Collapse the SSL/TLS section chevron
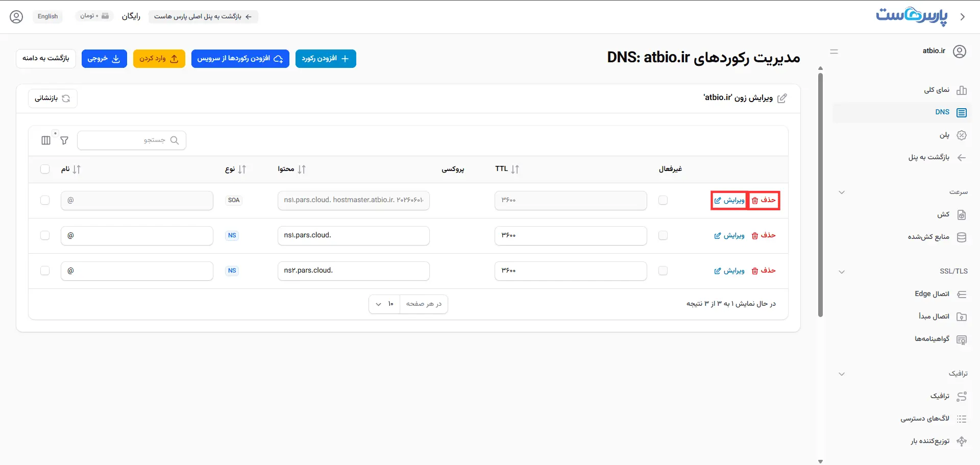980x465 pixels. pyautogui.click(x=842, y=272)
